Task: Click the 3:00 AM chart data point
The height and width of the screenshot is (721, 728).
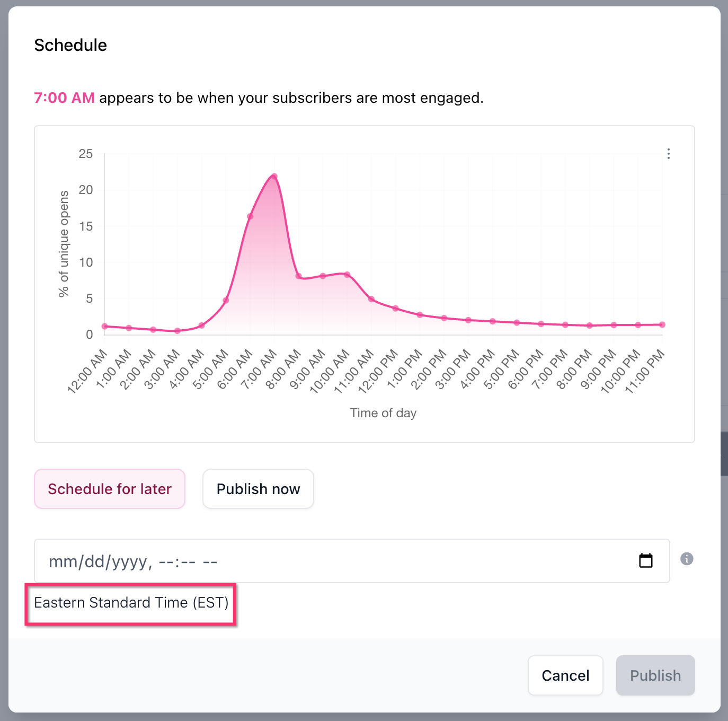Action: click(x=177, y=331)
